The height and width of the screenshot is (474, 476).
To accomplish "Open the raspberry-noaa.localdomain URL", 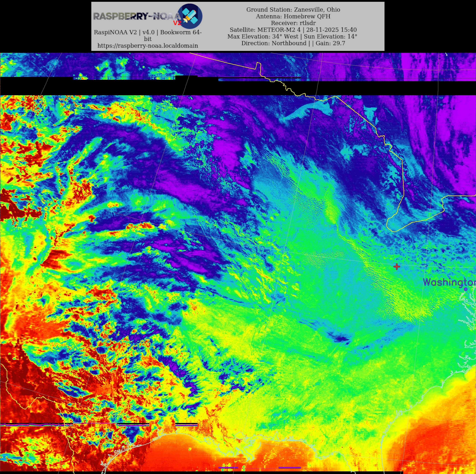I will 148,46.
